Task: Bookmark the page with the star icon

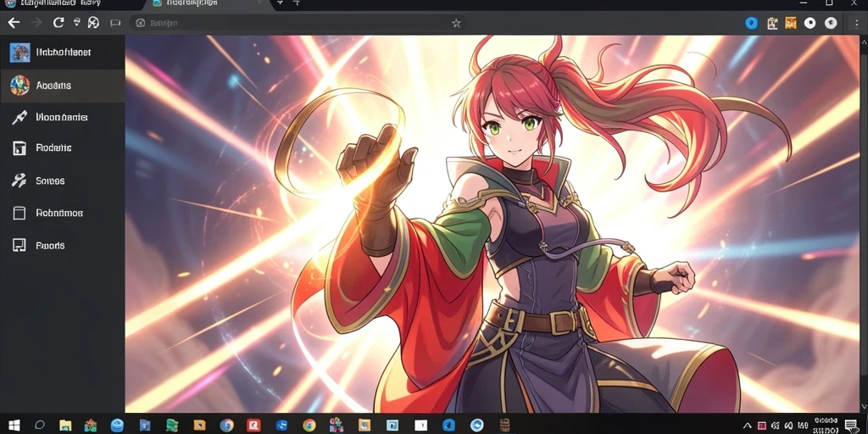Action: 456,23
